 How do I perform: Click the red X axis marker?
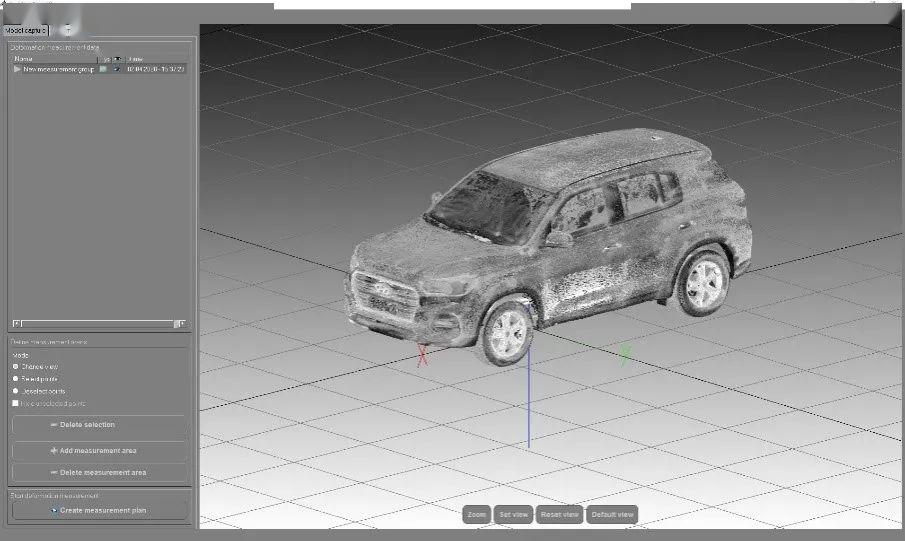coord(422,355)
